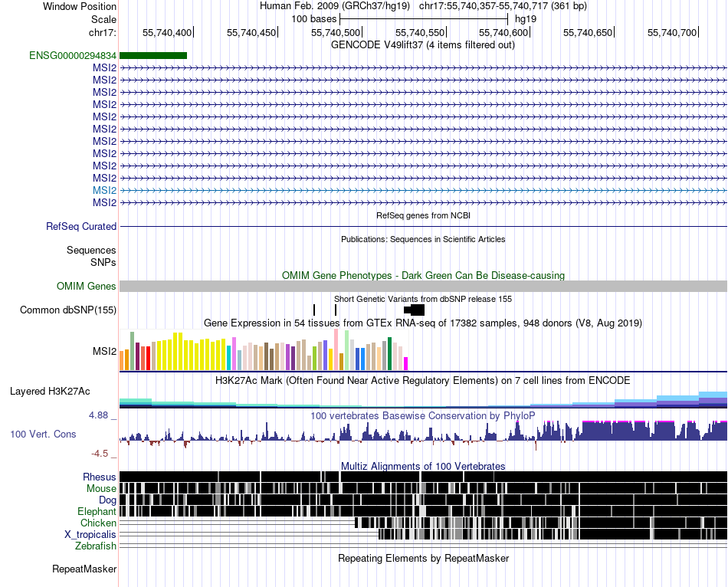Click the MSI2 label beside GTEx chart

click(x=104, y=352)
